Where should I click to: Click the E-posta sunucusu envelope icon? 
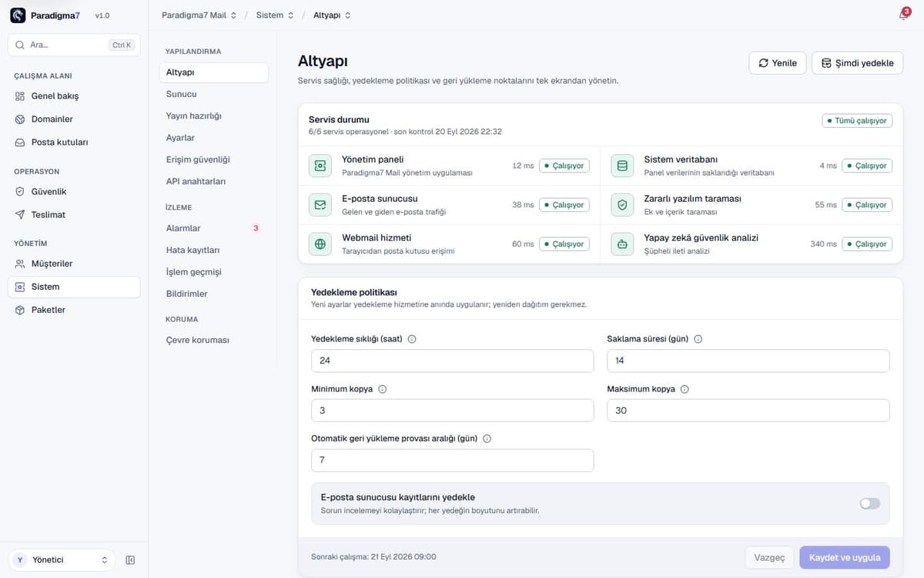pyautogui.click(x=320, y=205)
